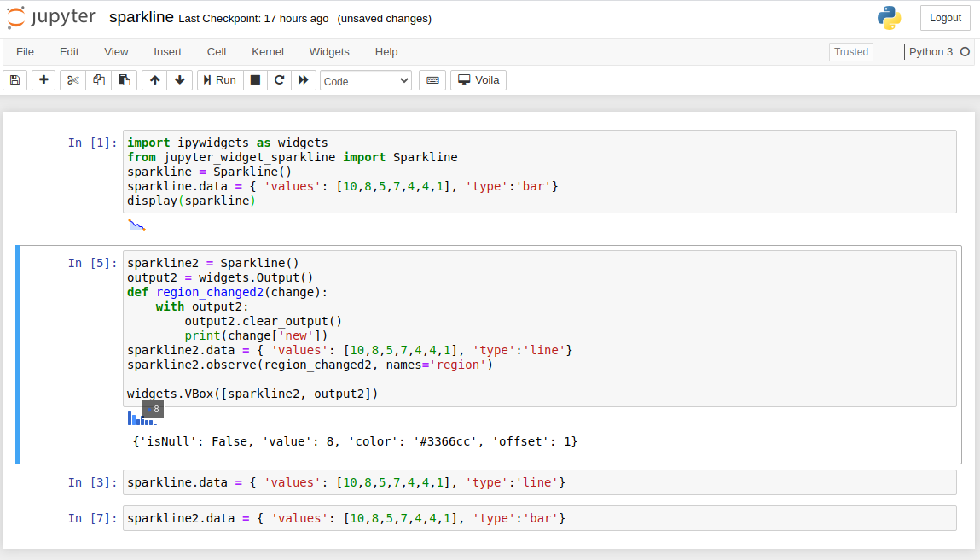This screenshot has height=560, width=980.
Task: Focus code cell In [3] editor
Action: coord(540,482)
